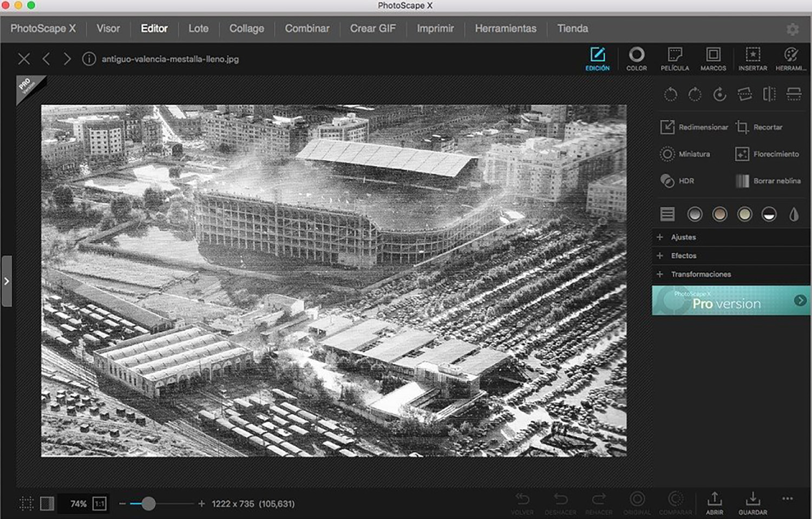Click the Rehacer redo button
Image resolution: width=812 pixels, height=519 pixels.
point(599,503)
